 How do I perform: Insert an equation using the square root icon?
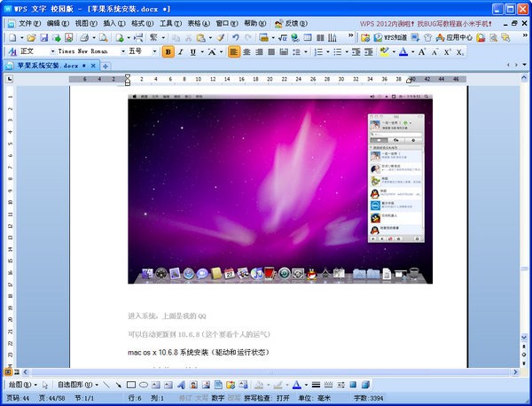[x=282, y=37]
